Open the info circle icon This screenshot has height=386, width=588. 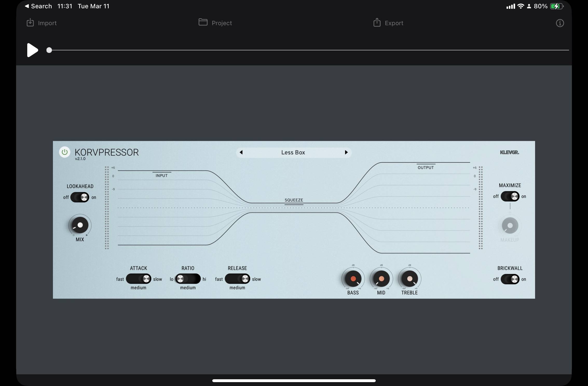click(560, 23)
